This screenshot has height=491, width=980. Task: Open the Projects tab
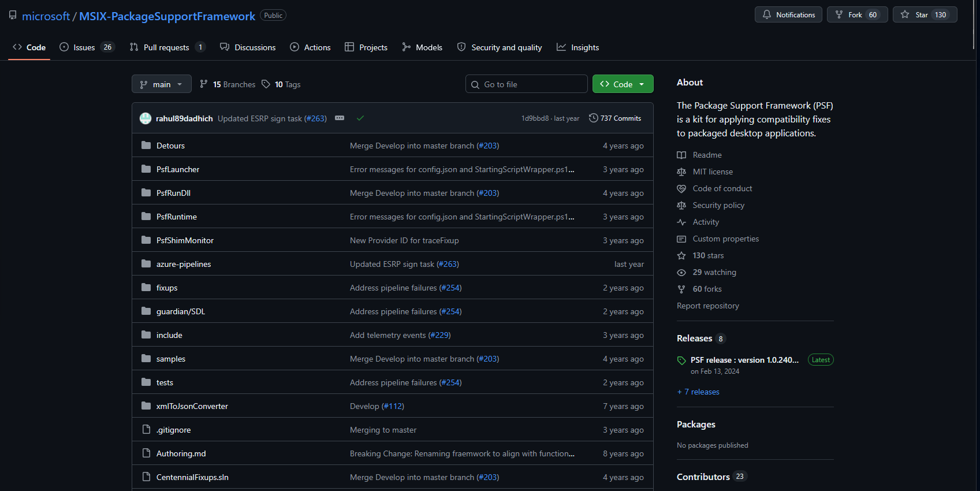pos(366,47)
